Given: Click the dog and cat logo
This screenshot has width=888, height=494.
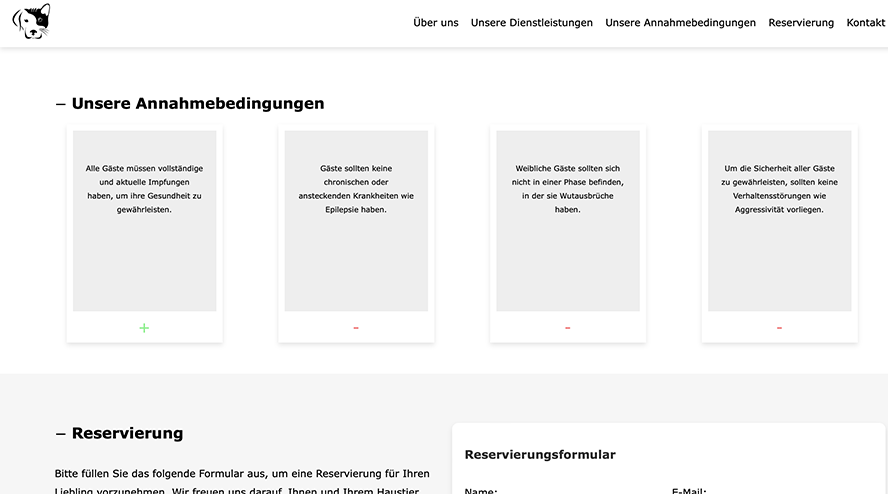Looking at the screenshot, I should (x=32, y=22).
